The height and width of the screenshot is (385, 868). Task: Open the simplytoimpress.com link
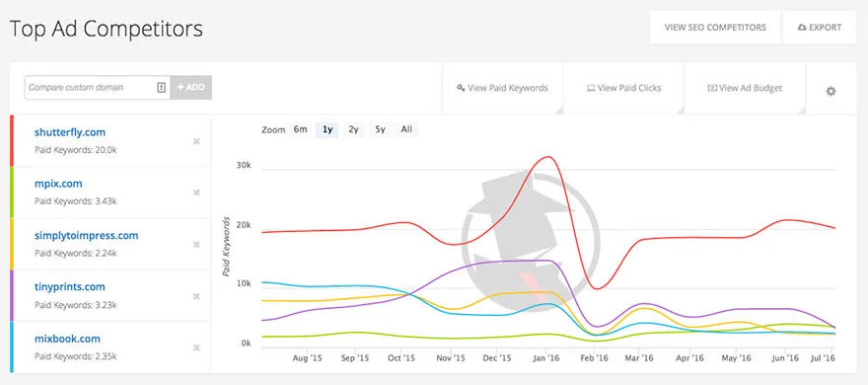pos(87,235)
